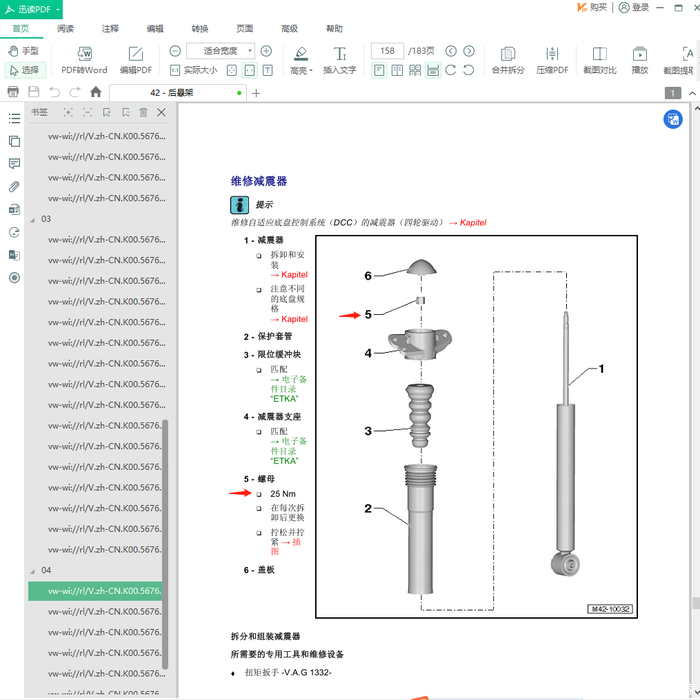This screenshot has height=700, width=700.
Task: Open the attachments paperclip sidebar icon
Action: tap(14, 187)
